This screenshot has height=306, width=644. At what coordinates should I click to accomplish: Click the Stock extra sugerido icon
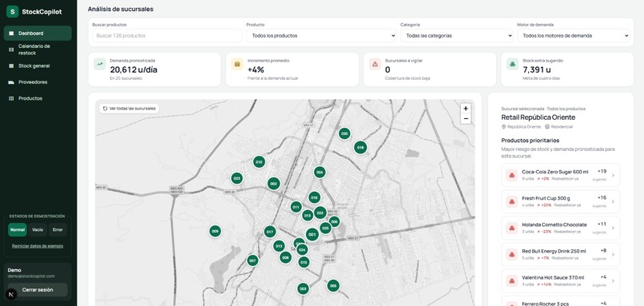512,64
